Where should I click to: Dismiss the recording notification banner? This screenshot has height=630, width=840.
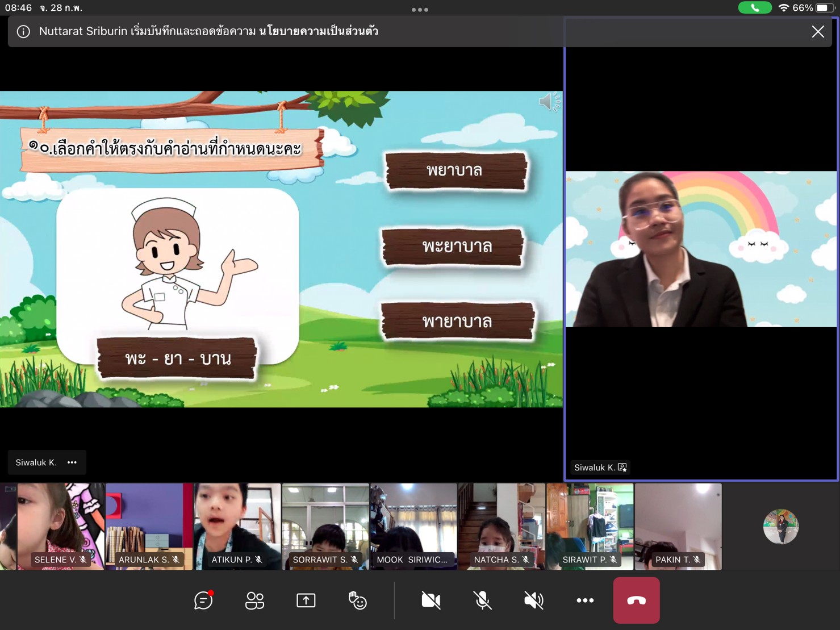[817, 32]
